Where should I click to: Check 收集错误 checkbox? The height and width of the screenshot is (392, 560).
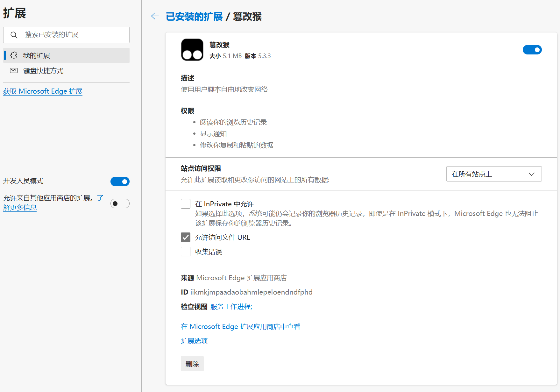click(x=186, y=252)
